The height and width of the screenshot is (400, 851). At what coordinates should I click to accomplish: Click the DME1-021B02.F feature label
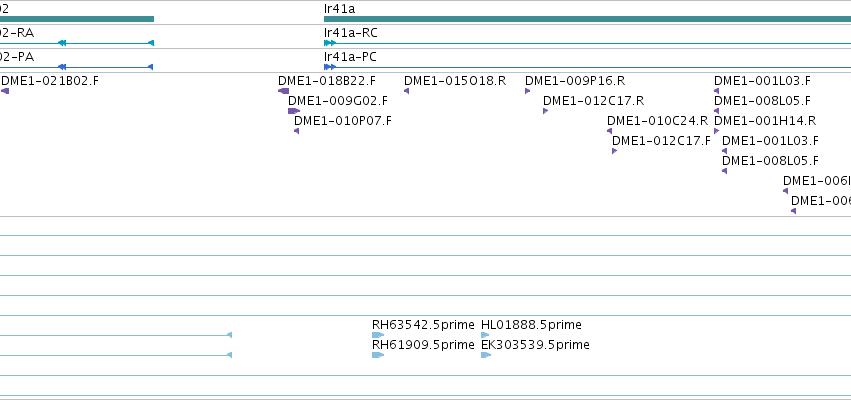tap(50, 81)
